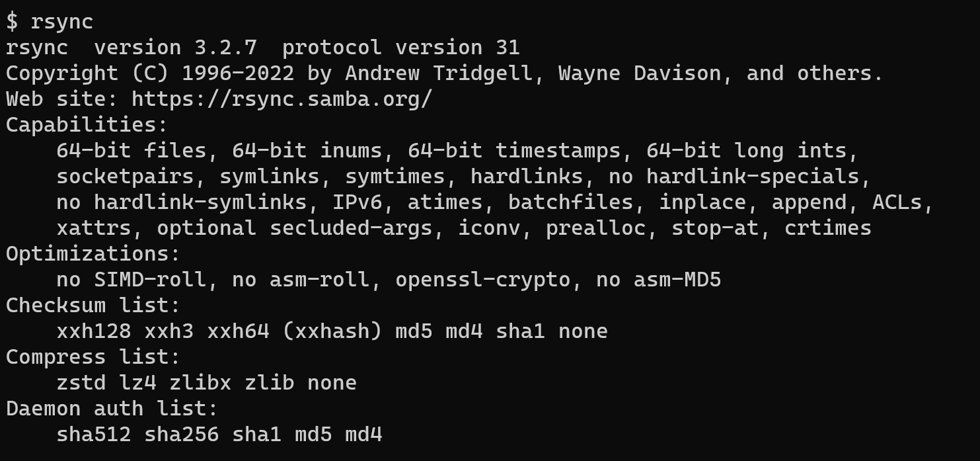Click the "Optimizations:" heading

pyautogui.click(x=93, y=254)
